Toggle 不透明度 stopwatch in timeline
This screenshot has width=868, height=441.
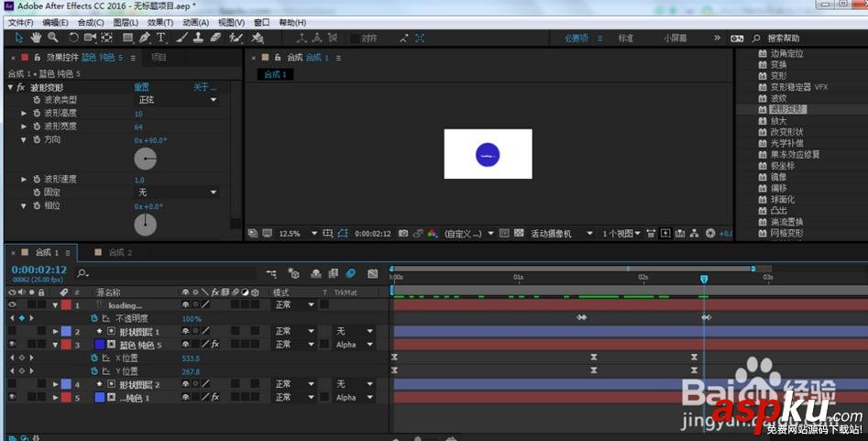point(94,318)
